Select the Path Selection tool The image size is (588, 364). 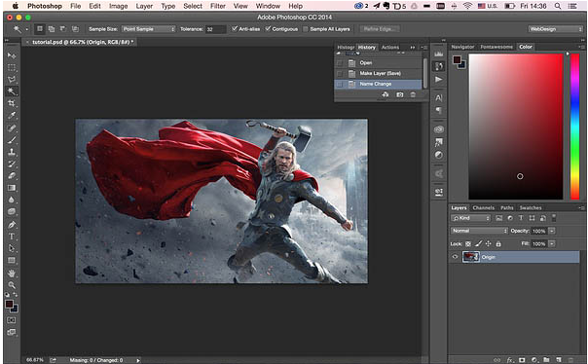tap(12, 248)
